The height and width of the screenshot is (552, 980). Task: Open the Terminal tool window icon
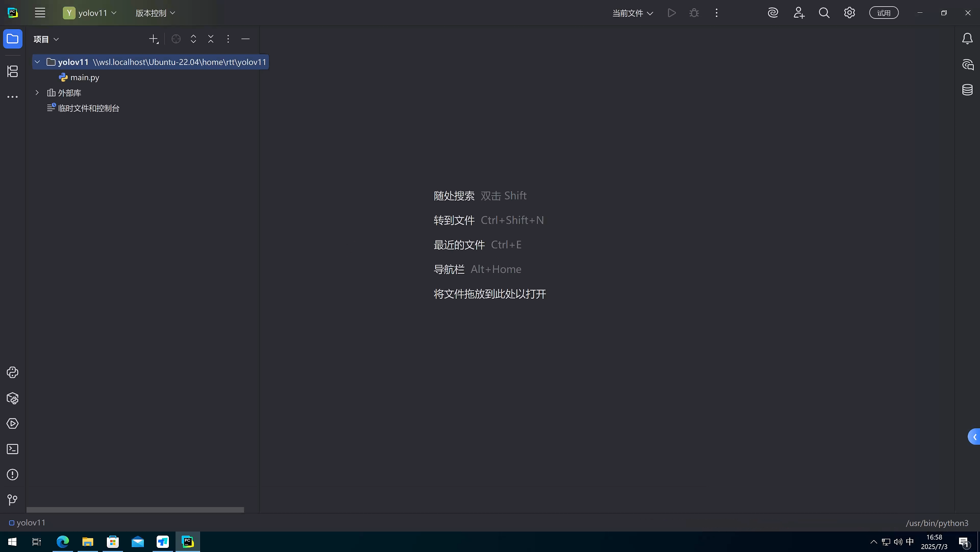click(13, 449)
